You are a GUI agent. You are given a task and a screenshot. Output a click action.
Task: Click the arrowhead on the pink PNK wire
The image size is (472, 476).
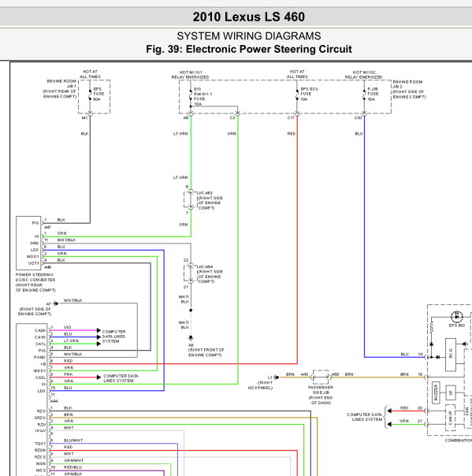pyautogui.click(x=98, y=377)
